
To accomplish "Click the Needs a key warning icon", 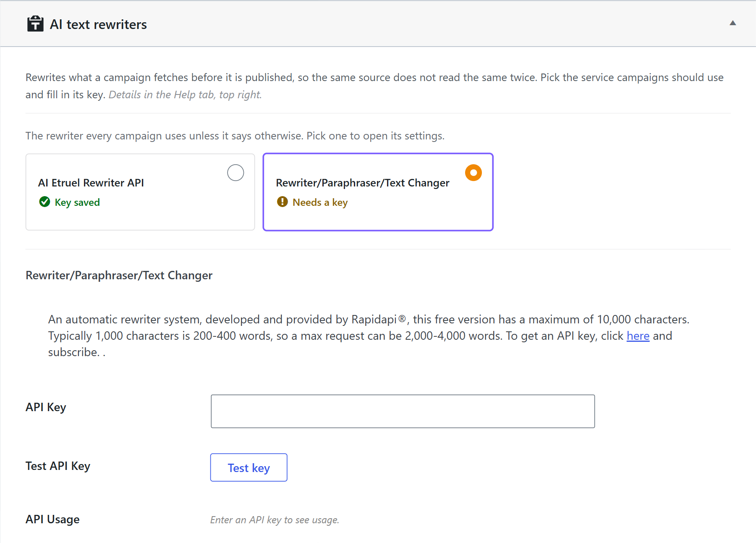I will pos(283,202).
